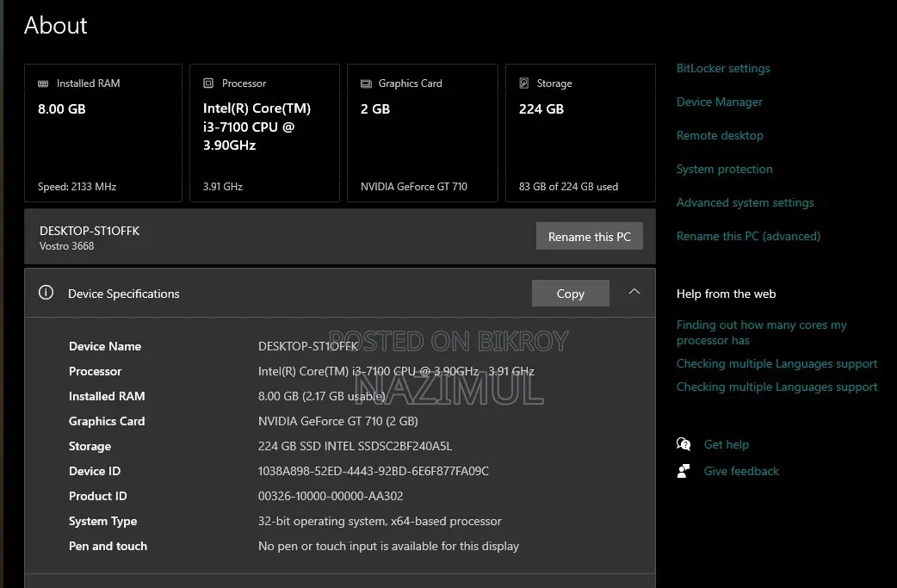897x588 pixels.
Task: Click the 'Vostro 3668' model name
Action: coord(66,246)
